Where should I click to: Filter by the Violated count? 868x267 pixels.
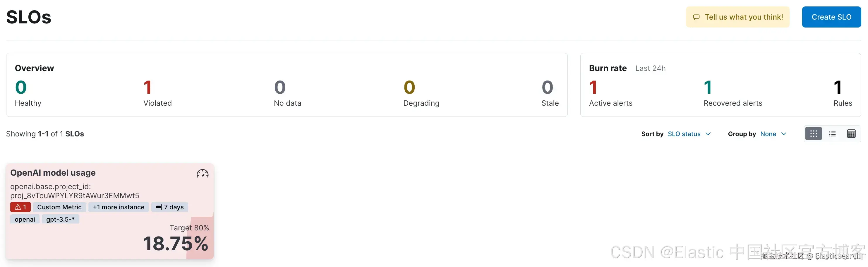(x=147, y=88)
